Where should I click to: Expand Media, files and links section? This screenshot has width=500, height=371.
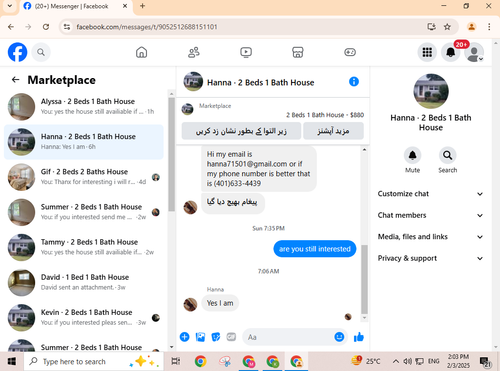click(430, 237)
